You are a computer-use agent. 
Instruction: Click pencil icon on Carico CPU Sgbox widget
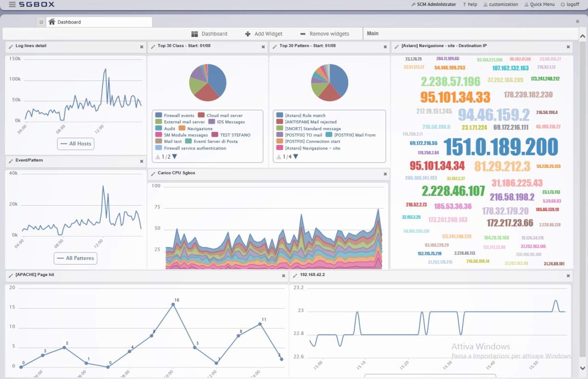pyautogui.click(x=153, y=174)
